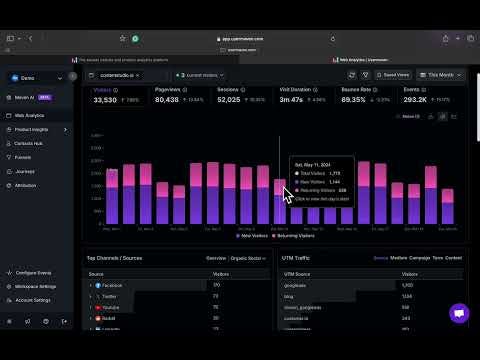
Task: Open Web Analytics in the sidebar
Action: pos(29,115)
